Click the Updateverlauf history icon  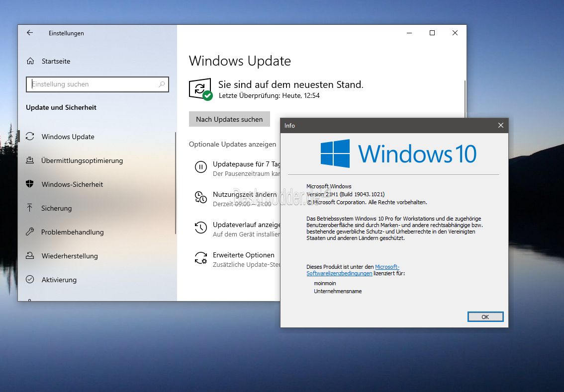point(201,228)
